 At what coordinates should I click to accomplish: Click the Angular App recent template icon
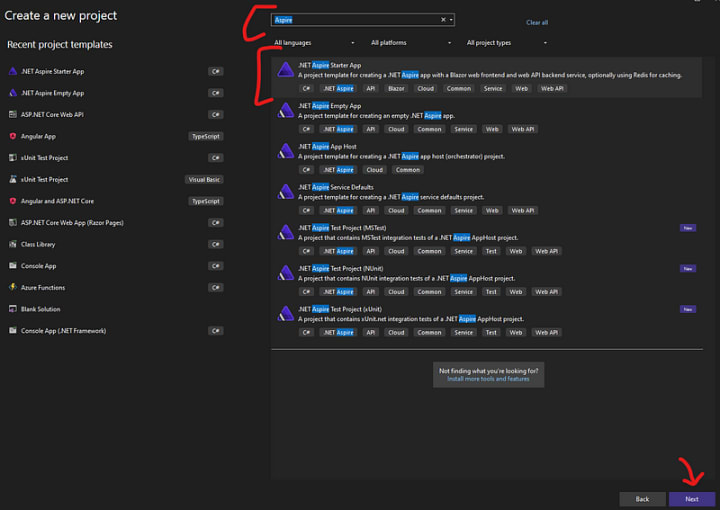coord(13,136)
